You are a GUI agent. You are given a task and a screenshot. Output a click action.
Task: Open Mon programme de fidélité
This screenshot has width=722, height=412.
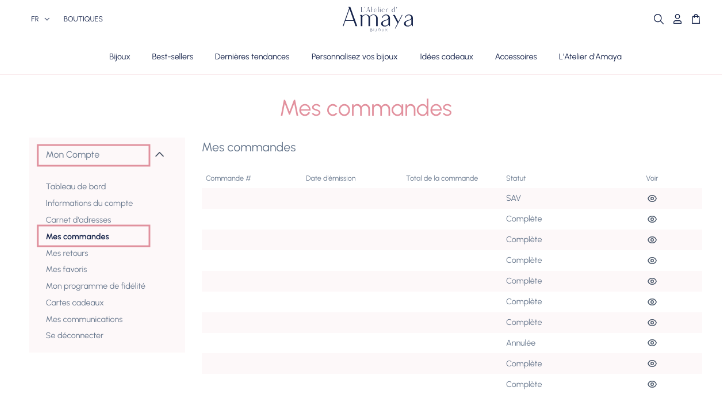[x=96, y=286]
